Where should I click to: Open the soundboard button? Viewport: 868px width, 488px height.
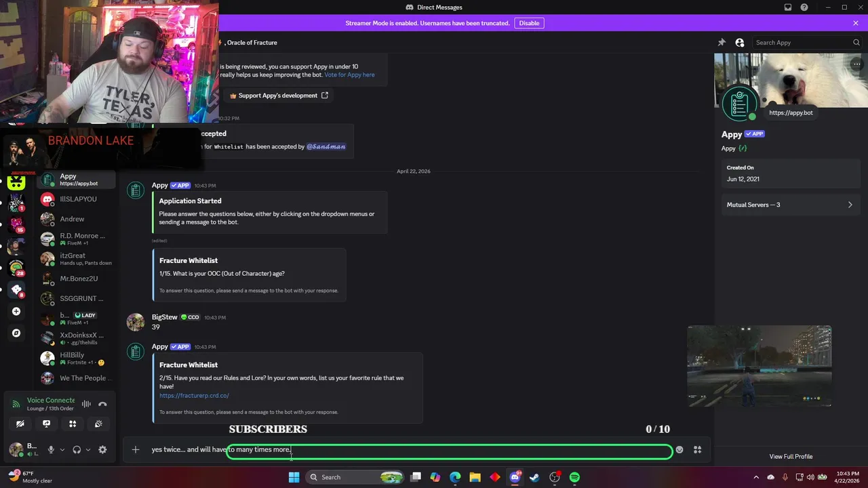pos(98,424)
